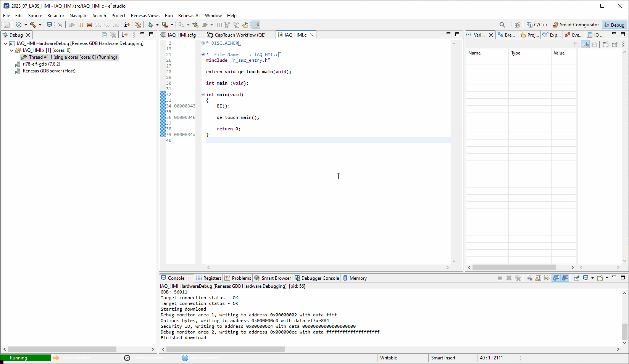Click the Build hammer icon
629x364 pixels.
pyautogui.click(x=33, y=25)
